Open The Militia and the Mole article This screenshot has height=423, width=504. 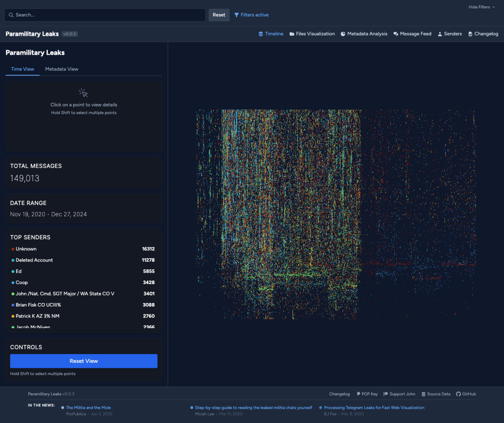[88, 408]
